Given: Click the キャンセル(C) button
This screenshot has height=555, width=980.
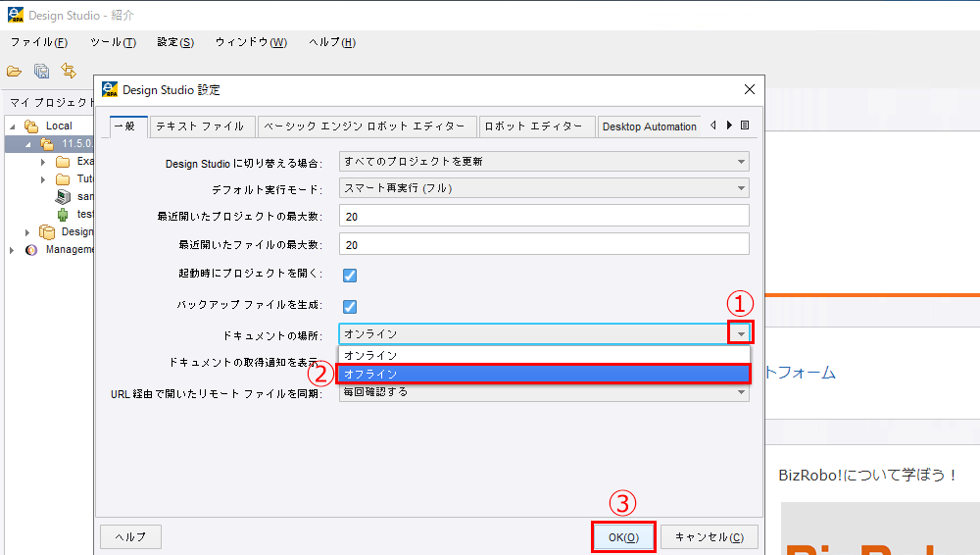Looking at the screenshot, I should [710, 537].
